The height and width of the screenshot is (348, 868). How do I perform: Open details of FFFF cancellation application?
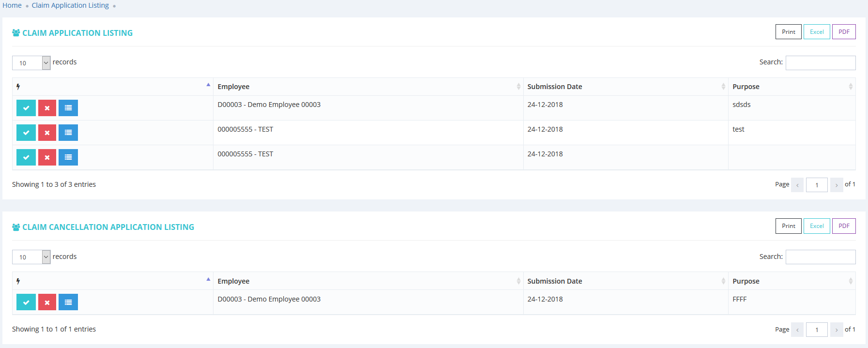click(x=68, y=302)
